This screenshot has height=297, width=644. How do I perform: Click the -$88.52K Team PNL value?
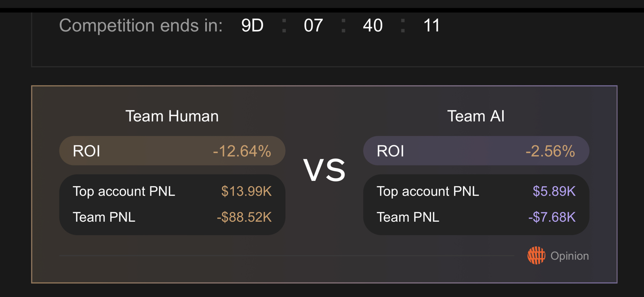coord(244,217)
